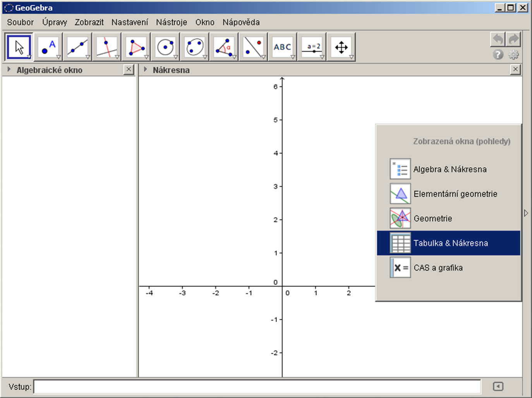Select the ABC Insert Text tool
The image size is (532, 398).
pyautogui.click(x=282, y=47)
